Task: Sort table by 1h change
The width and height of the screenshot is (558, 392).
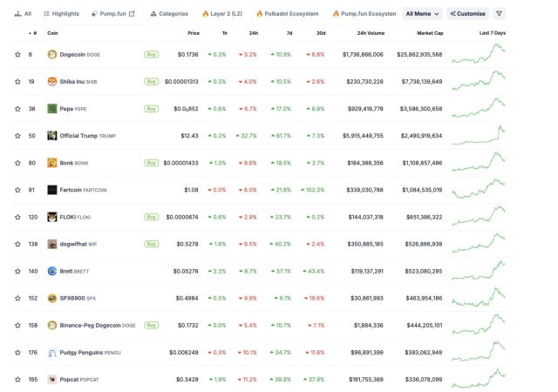Action: pyautogui.click(x=225, y=33)
